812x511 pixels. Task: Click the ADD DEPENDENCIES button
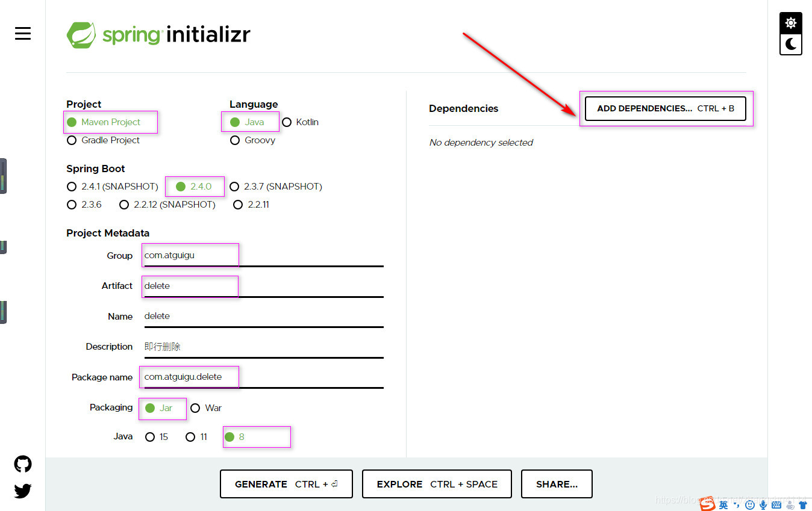(x=666, y=109)
